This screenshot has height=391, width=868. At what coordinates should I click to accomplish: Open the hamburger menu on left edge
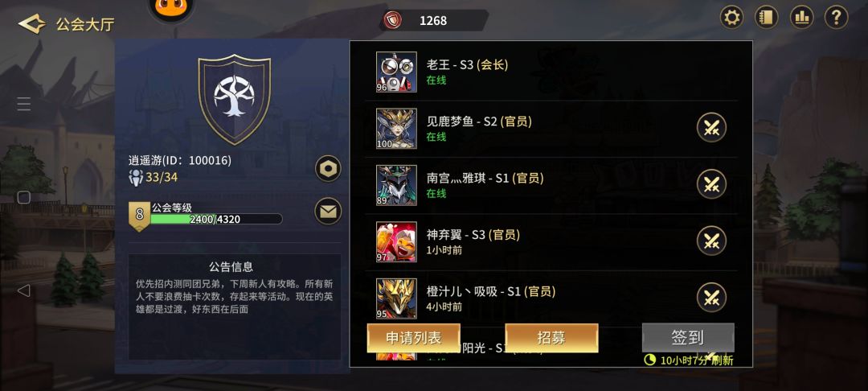click(24, 104)
